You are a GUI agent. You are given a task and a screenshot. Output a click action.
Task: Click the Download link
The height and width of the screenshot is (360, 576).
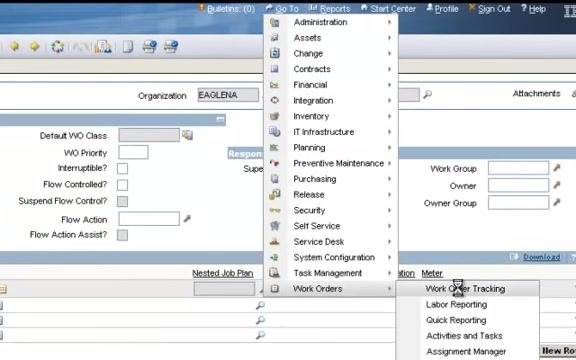point(541,257)
